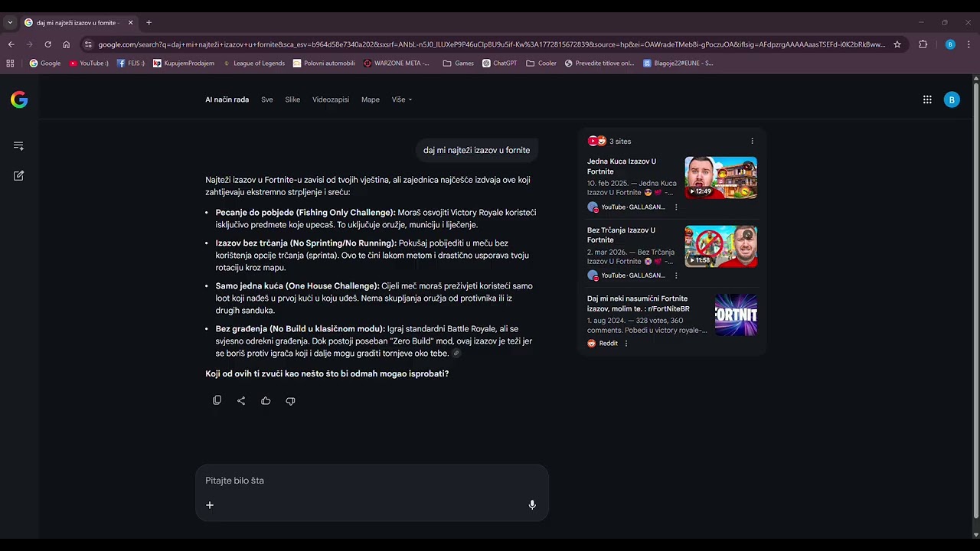The height and width of the screenshot is (551, 980).
Task: Switch to the Sve results tab
Action: (267, 99)
